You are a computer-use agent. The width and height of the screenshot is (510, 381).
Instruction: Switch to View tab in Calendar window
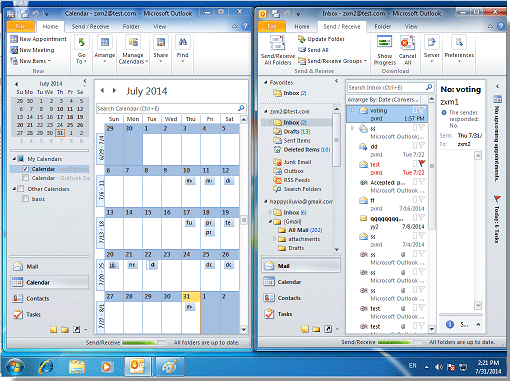coord(159,26)
